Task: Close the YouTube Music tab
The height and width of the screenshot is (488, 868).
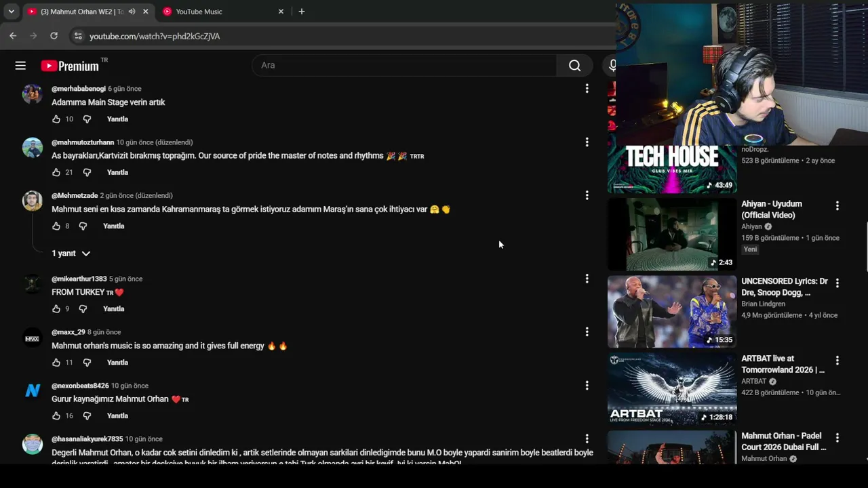Action: 281,12
